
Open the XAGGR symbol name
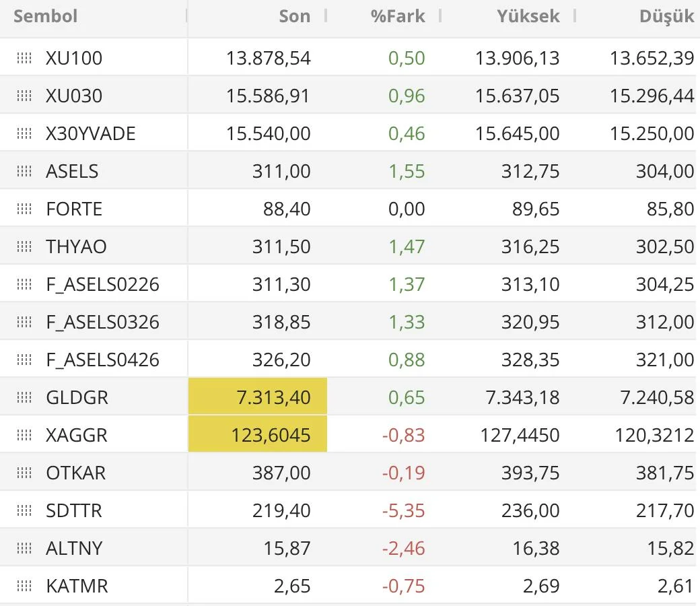(x=77, y=436)
